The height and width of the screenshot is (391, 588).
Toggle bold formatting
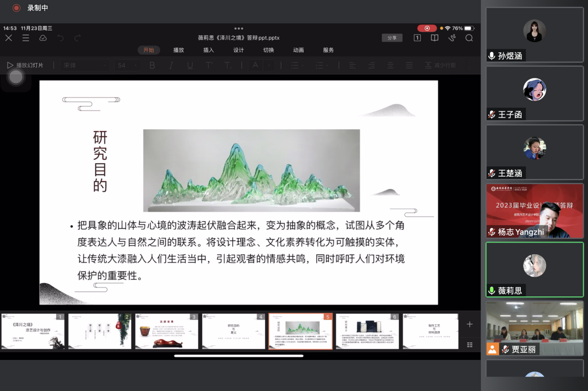(x=152, y=65)
